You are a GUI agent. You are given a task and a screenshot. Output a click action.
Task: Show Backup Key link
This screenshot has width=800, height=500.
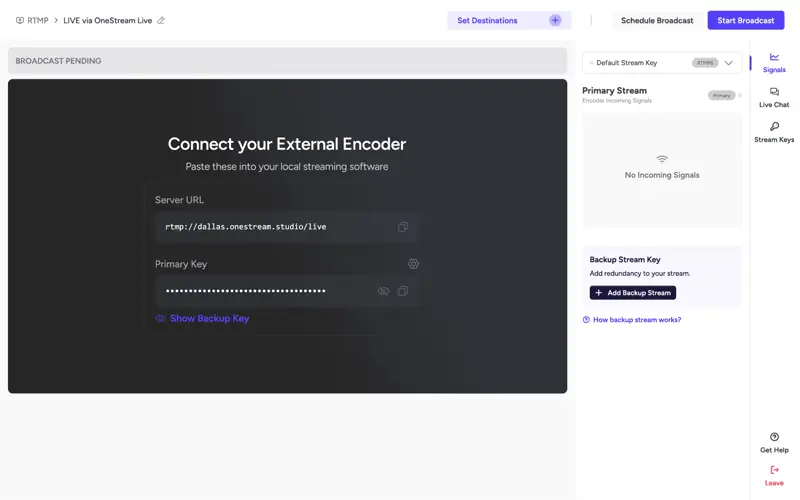point(202,318)
